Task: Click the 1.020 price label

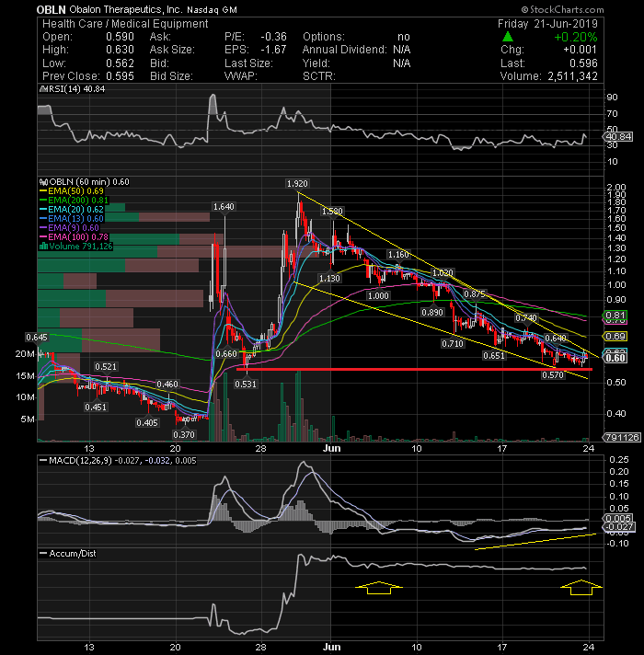Action: pos(443,273)
